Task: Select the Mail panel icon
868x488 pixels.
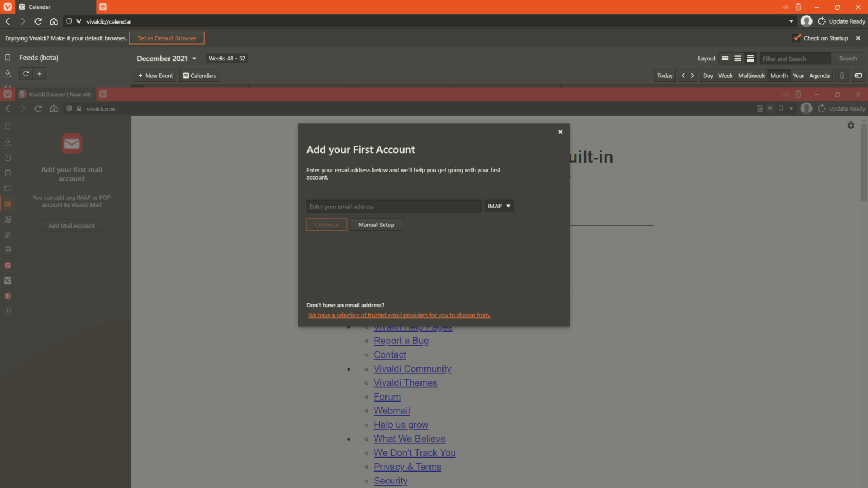Action: click(7, 203)
